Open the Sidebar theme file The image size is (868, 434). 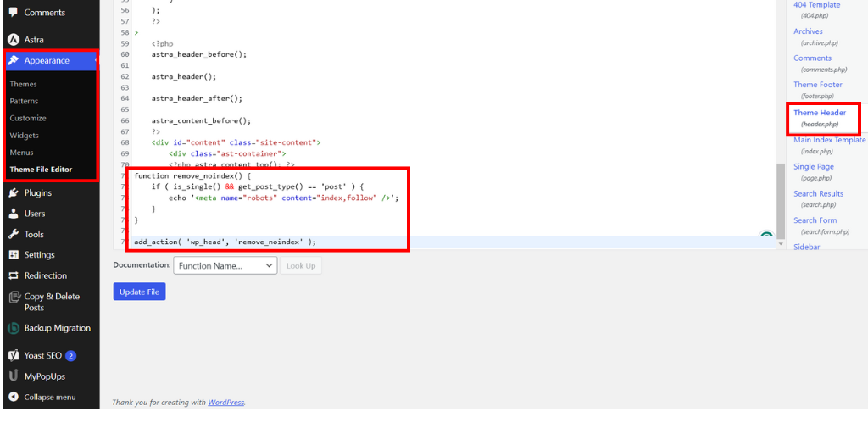pos(807,247)
